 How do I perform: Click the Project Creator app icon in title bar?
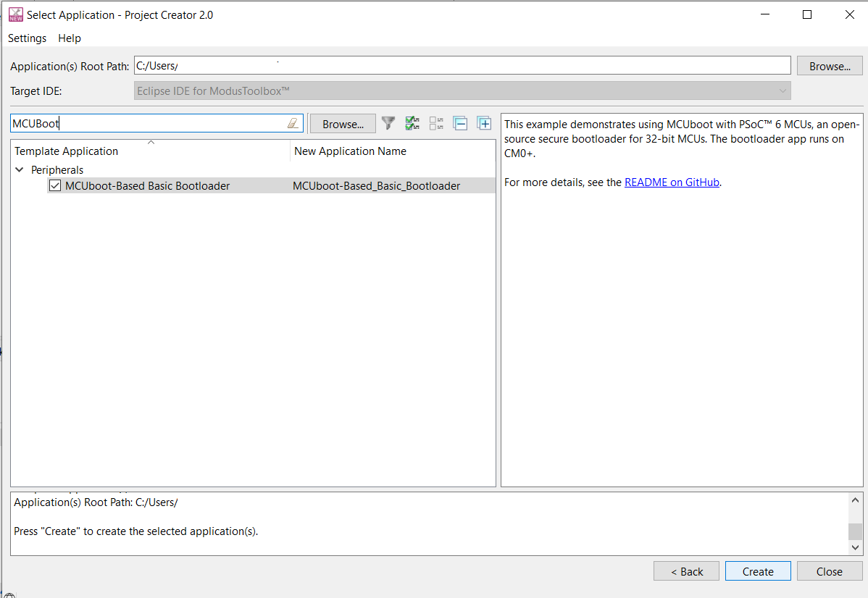point(15,15)
